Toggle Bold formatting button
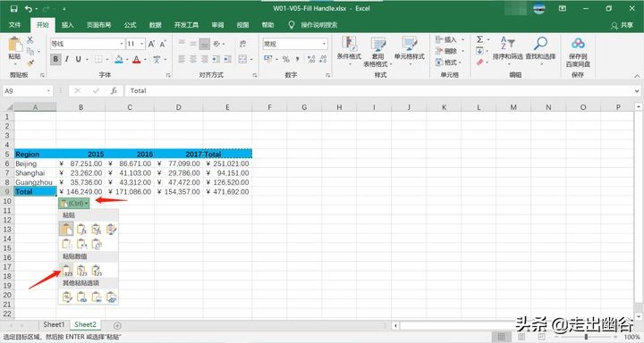Image resolution: width=644 pixels, height=343 pixels. [x=55, y=60]
